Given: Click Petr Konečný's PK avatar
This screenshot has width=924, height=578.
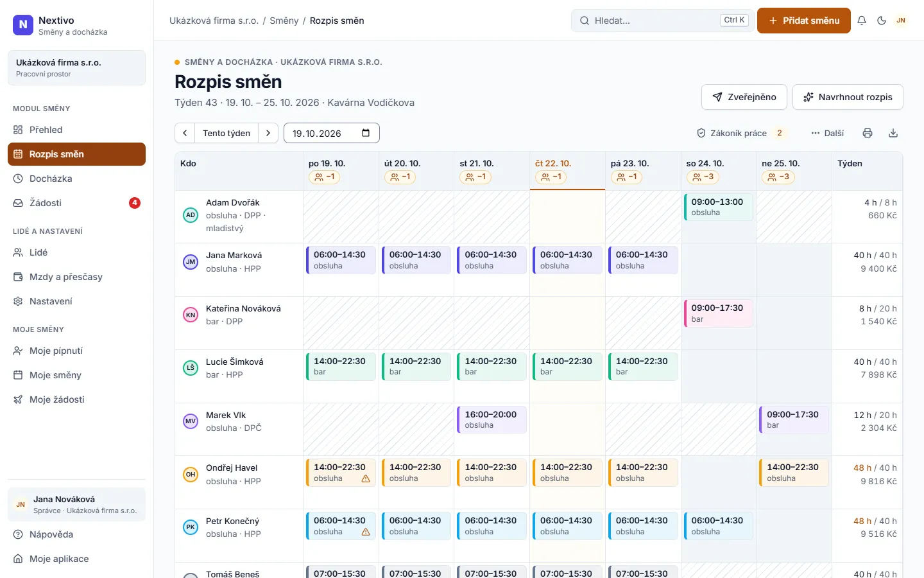Looking at the screenshot, I should click(x=191, y=527).
